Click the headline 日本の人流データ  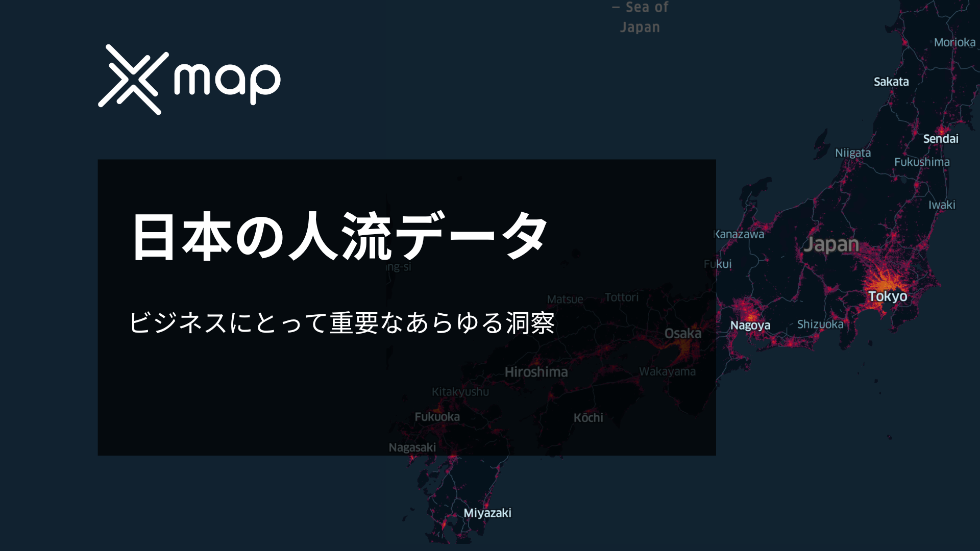(x=340, y=236)
